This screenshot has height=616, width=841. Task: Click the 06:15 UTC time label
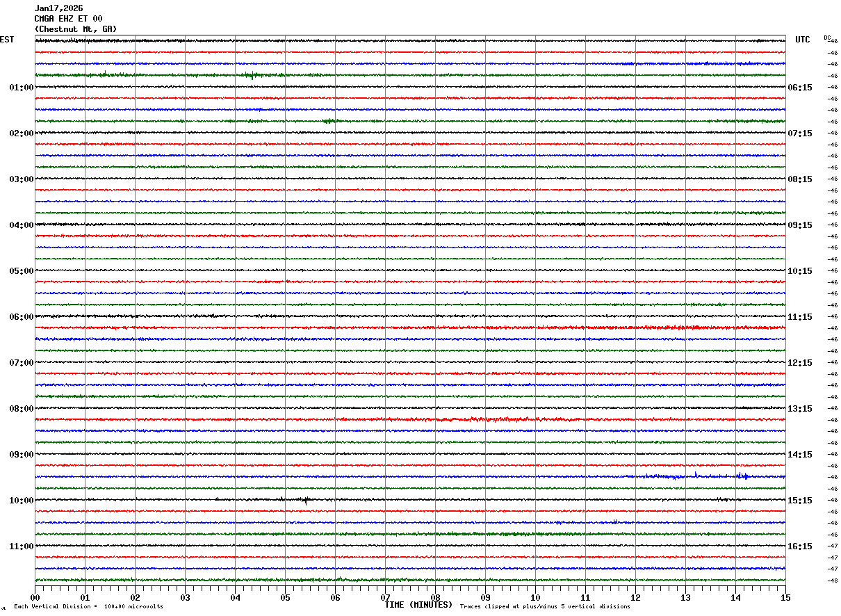click(x=800, y=88)
